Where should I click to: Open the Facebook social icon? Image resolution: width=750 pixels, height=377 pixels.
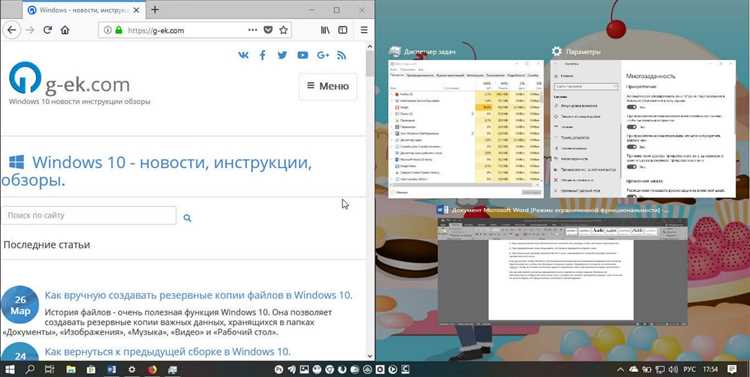click(263, 55)
